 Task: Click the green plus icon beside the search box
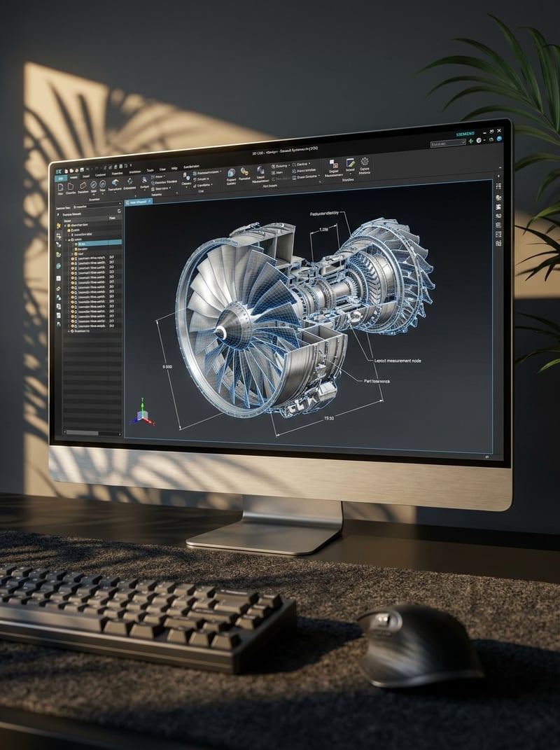click(470, 141)
